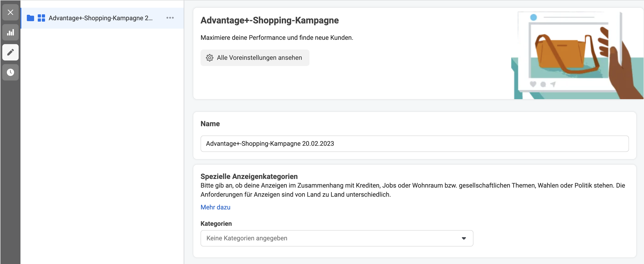Click Alle Voreinstellungen ansehen button

(255, 58)
